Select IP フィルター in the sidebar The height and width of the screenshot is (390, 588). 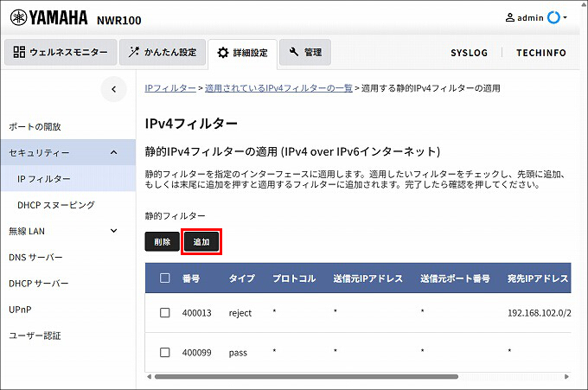pyautogui.click(x=67, y=179)
